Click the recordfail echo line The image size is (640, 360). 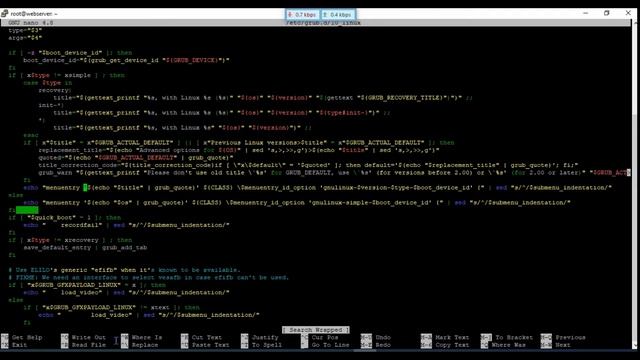point(126,225)
